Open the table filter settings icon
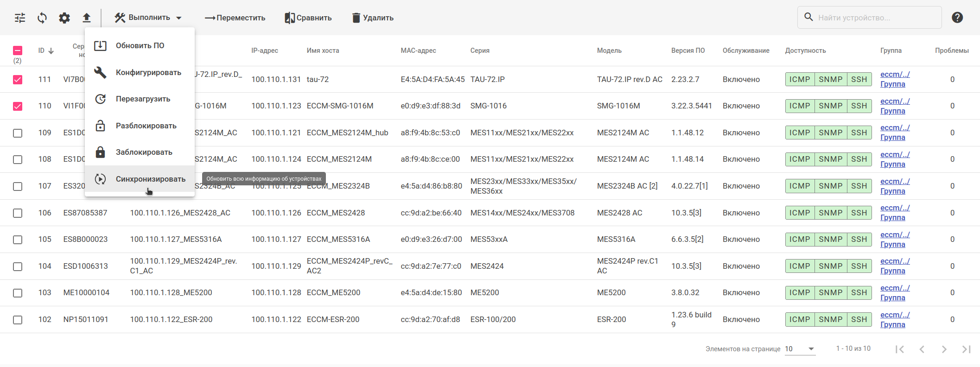Screen dimensions: 980x367 (x=20, y=18)
